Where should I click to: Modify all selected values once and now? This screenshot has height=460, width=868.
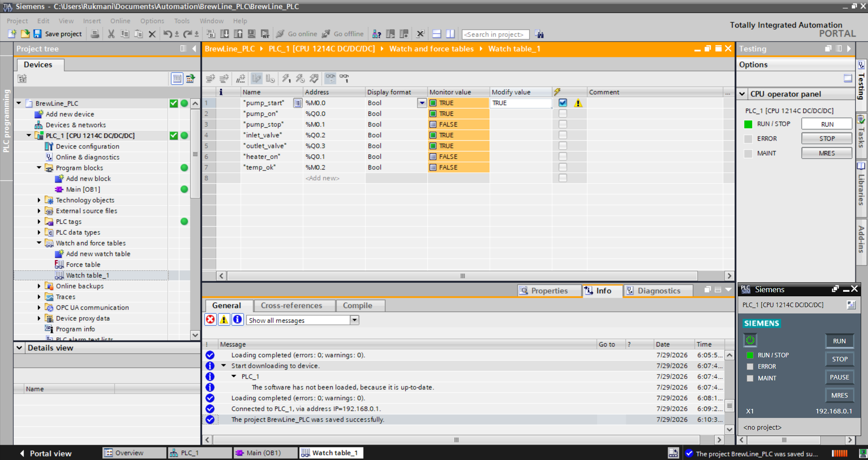286,78
